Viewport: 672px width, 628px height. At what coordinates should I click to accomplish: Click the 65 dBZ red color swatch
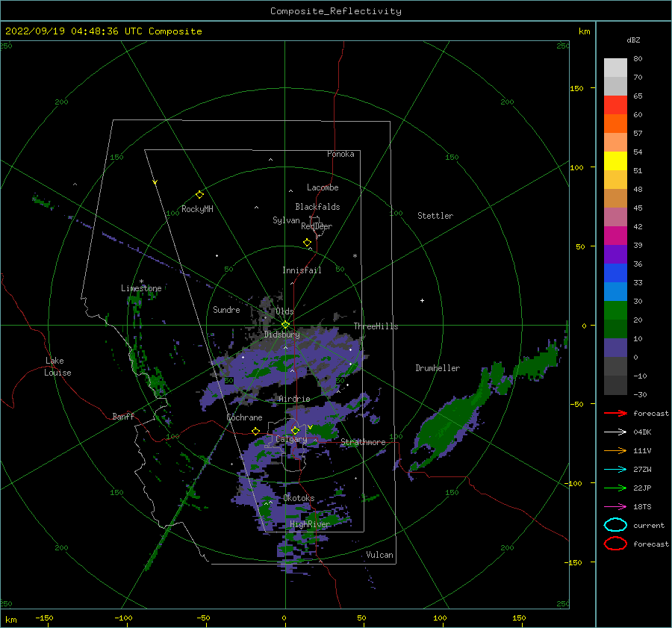point(615,105)
